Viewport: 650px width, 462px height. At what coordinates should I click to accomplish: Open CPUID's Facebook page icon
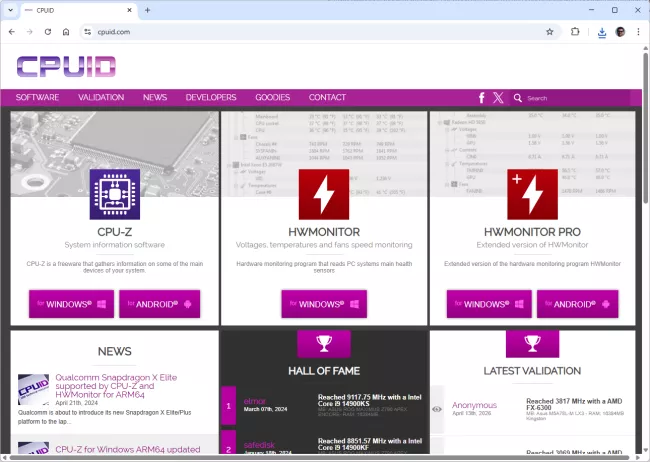[x=482, y=98]
